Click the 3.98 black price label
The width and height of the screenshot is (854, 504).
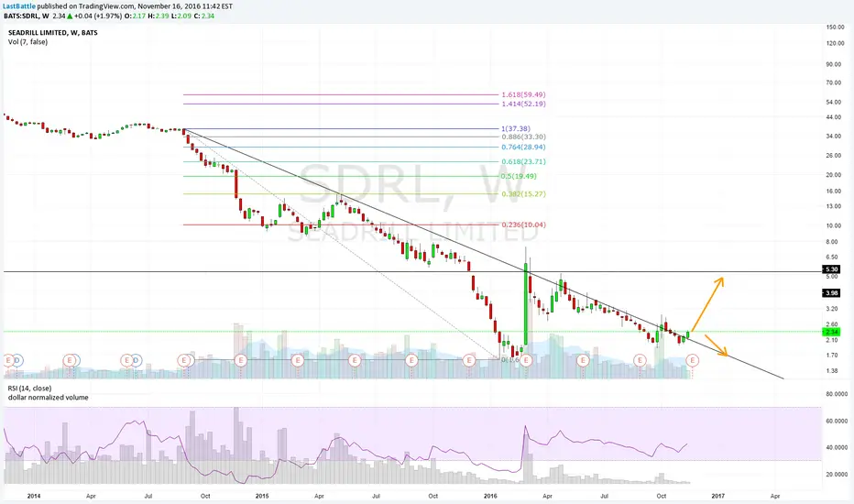pos(831,293)
